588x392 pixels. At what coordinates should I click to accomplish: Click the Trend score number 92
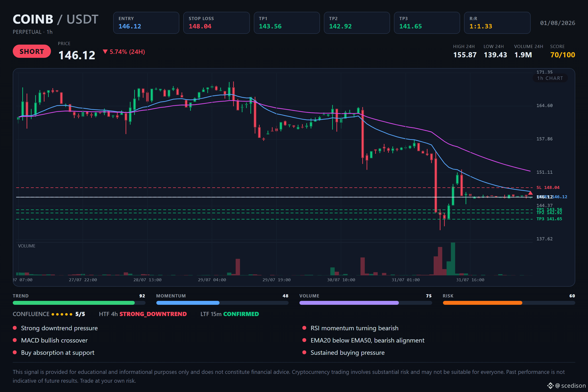142,296
